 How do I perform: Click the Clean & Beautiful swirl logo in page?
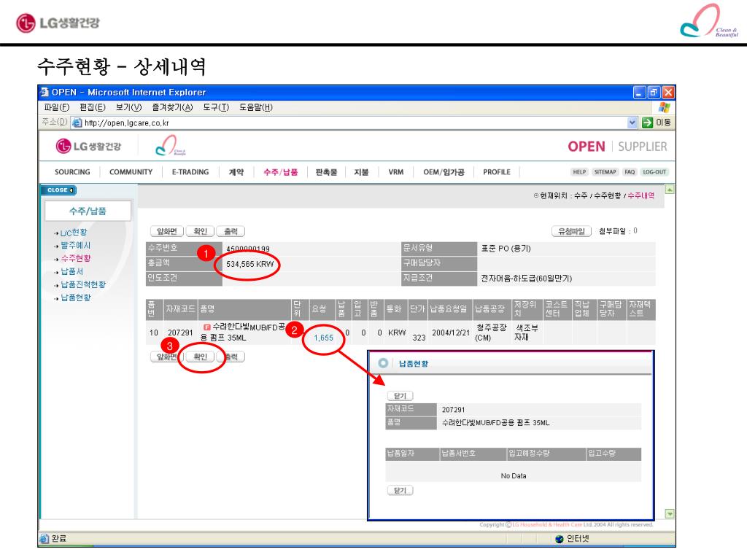pos(171,145)
